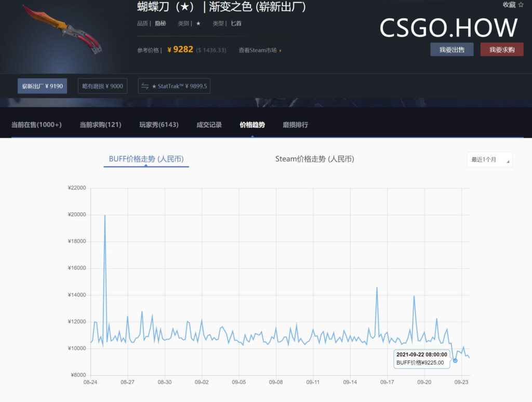Screen dimensions: 532x402
Task: Click the 我要出售 sell button
Action: point(451,49)
